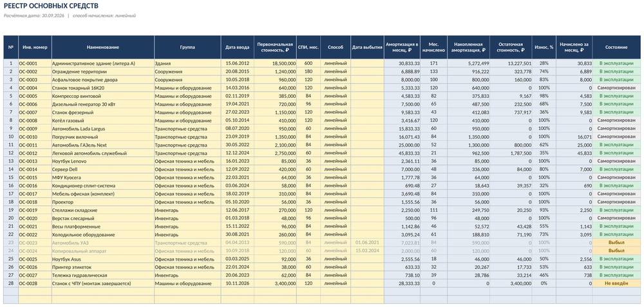This screenshot has height=307, width=644.
Task: Click 'Дизельный генератор 30 кВт' cell
Action: pyautogui.click(x=102, y=104)
